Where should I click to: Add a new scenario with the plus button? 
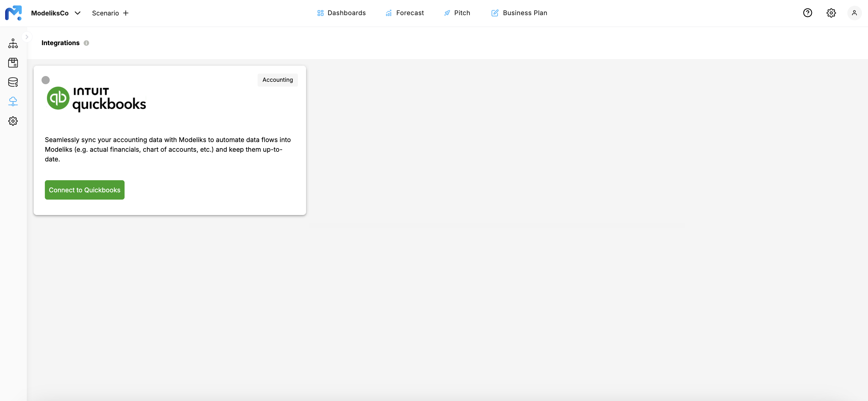[x=126, y=13]
